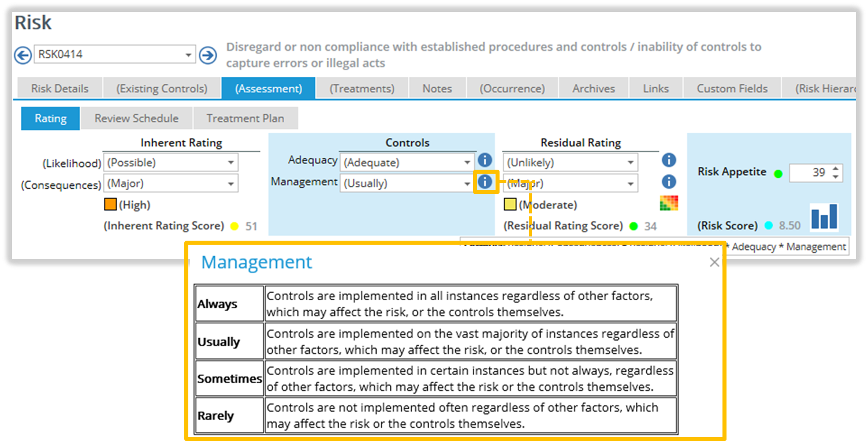This screenshot has width=868, height=441.
Task: Click yellow Inherent Rating Score dot
Action: pos(234,226)
